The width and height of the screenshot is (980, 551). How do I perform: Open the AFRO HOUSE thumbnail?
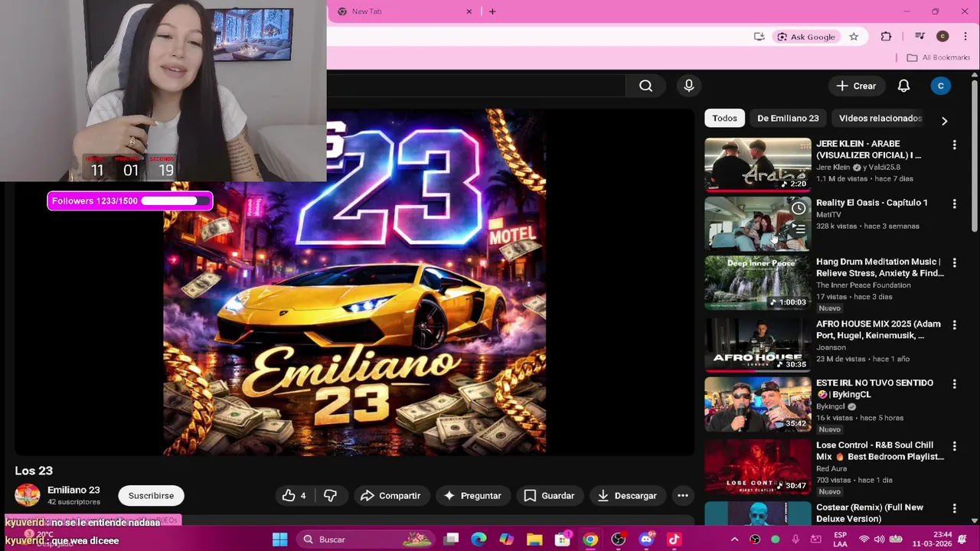tap(757, 344)
